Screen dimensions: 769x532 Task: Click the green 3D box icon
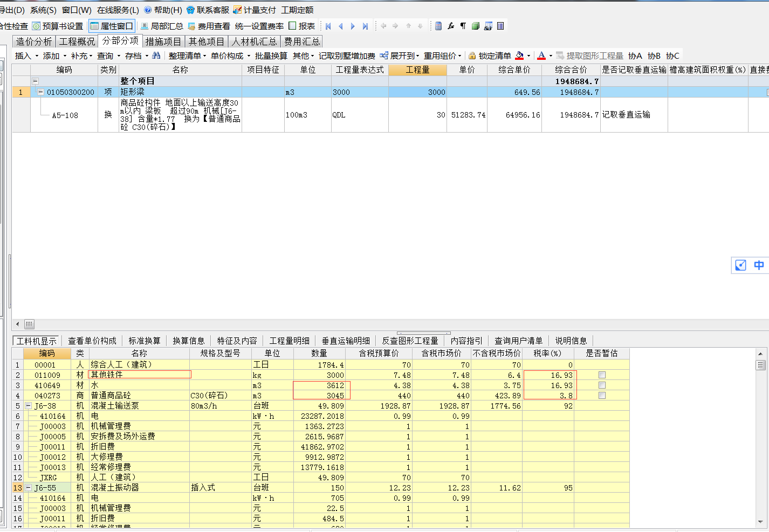click(x=476, y=26)
